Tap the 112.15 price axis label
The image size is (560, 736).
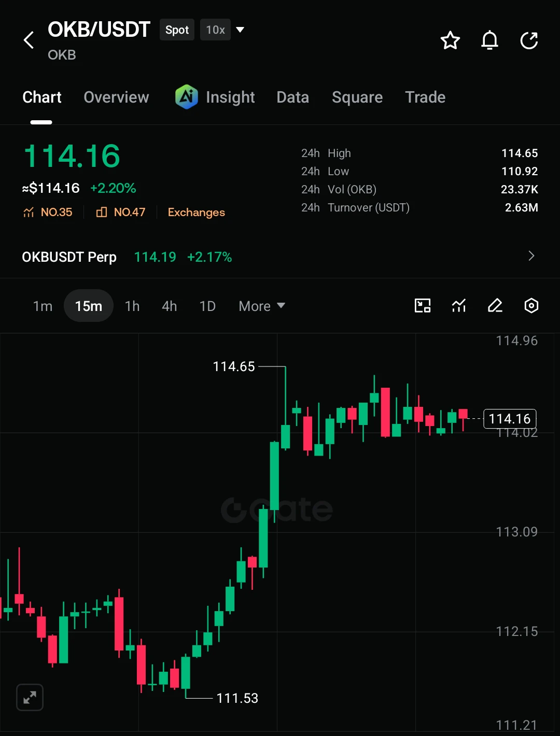click(x=517, y=631)
